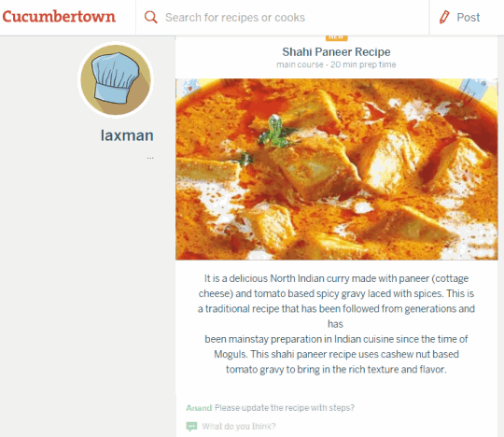Open the Shahi Paneer Recipe title

click(x=336, y=51)
